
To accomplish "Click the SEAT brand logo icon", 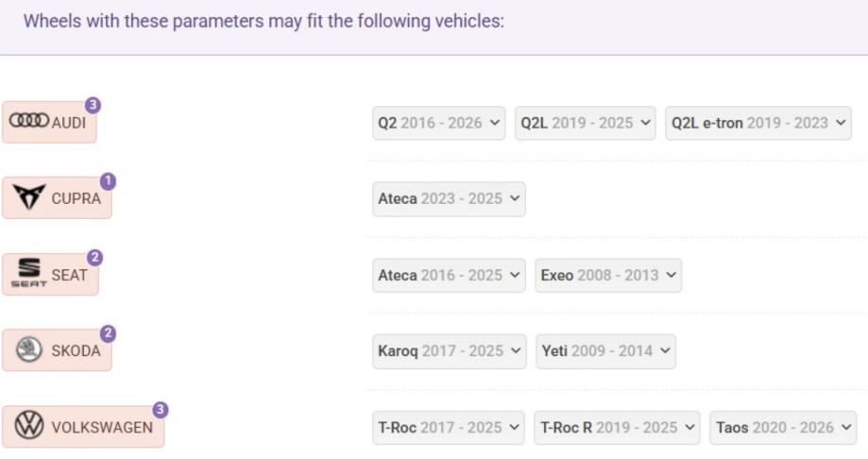I will pyautogui.click(x=26, y=275).
